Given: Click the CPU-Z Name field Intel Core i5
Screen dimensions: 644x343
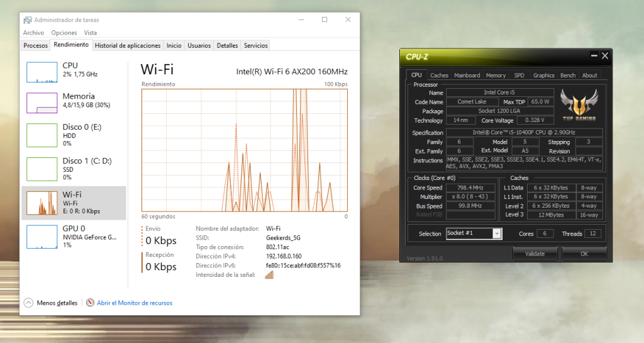Looking at the screenshot, I should coord(499,93).
